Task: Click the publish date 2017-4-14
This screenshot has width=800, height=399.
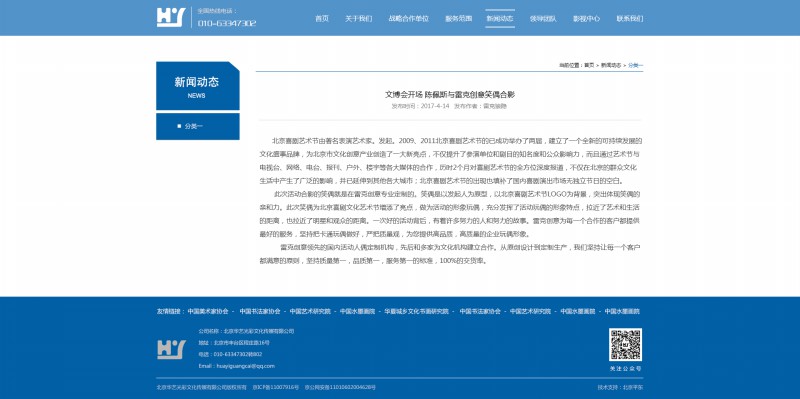Action: 435,106
